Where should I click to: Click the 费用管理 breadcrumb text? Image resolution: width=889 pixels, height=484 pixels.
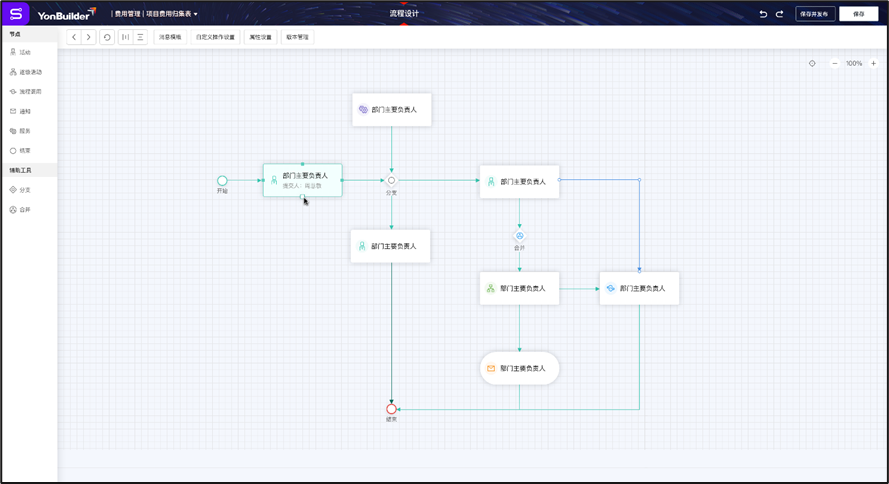pos(128,14)
